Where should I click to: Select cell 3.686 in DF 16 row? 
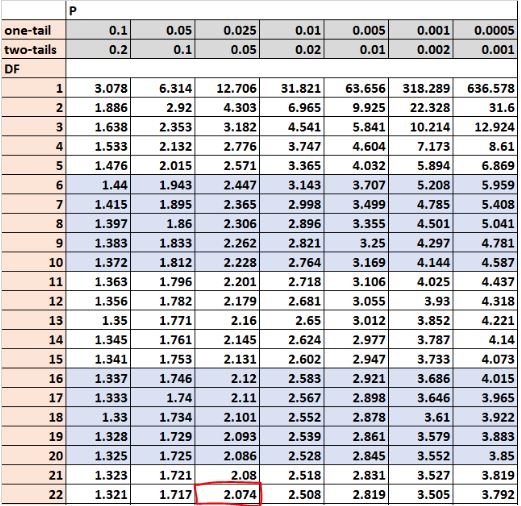420,378
